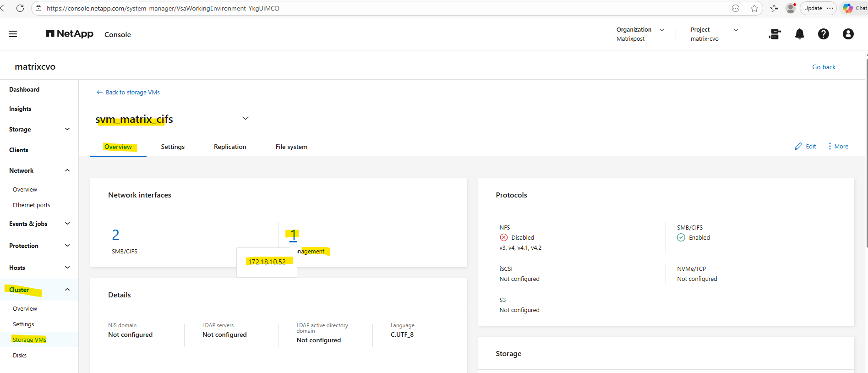Viewport: 868px width, 373px height.
Task: Open the agents/connector icon in header
Action: pyautogui.click(x=775, y=34)
